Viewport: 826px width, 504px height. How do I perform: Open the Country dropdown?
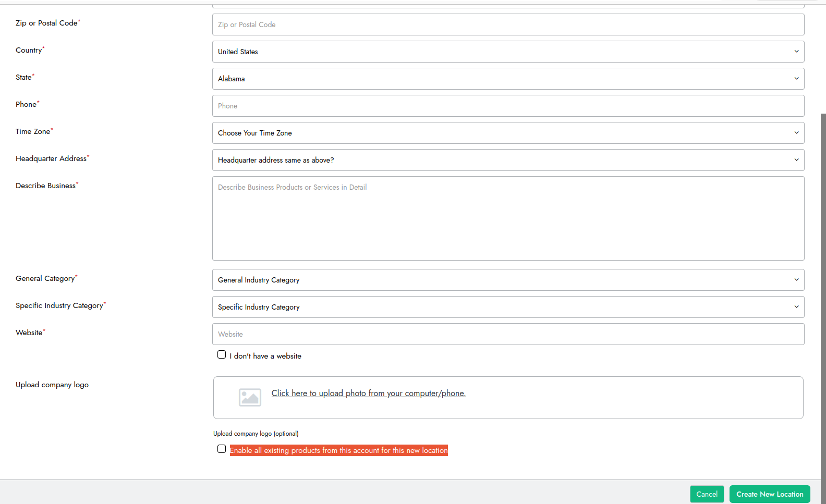pos(507,52)
